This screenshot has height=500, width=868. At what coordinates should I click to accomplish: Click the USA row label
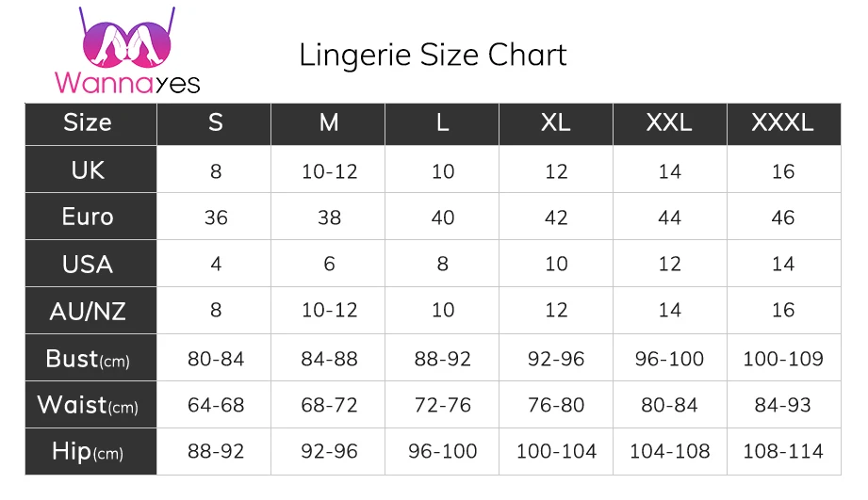[x=88, y=264]
